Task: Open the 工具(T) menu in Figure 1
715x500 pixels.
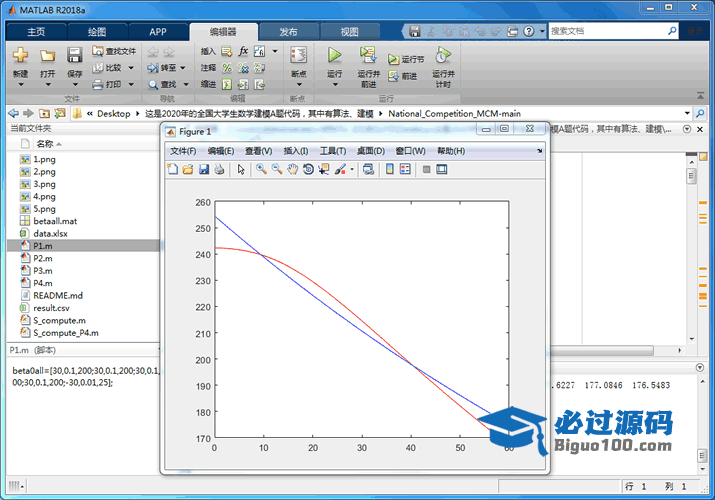Action: [x=333, y=151]
